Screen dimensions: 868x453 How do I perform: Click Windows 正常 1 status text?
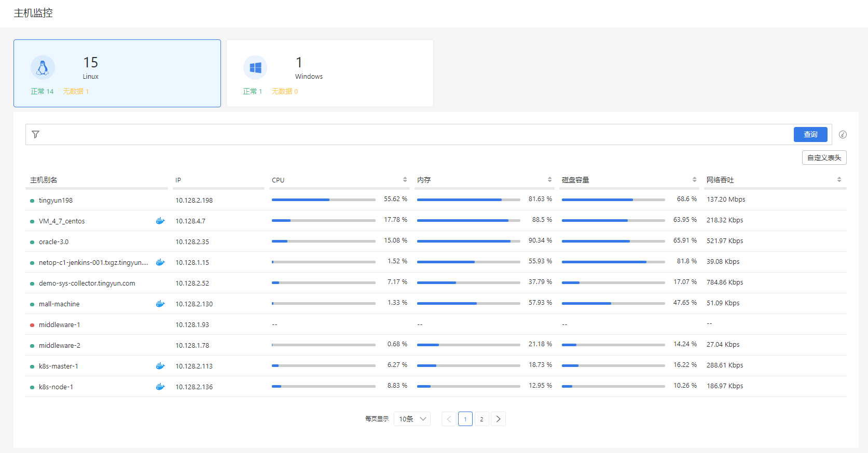[x=253, y=91]
